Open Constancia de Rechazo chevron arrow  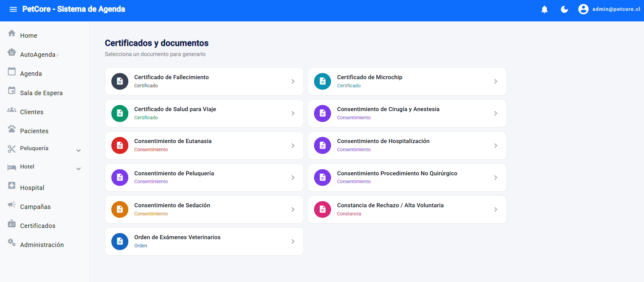pos(496,209)
